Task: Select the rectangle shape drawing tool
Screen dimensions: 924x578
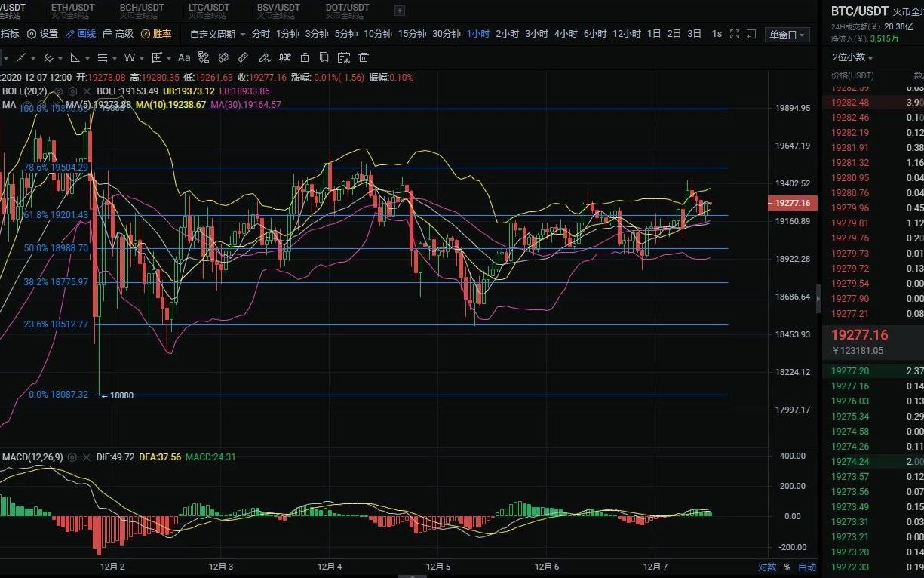Action: (x=157, y=58)
